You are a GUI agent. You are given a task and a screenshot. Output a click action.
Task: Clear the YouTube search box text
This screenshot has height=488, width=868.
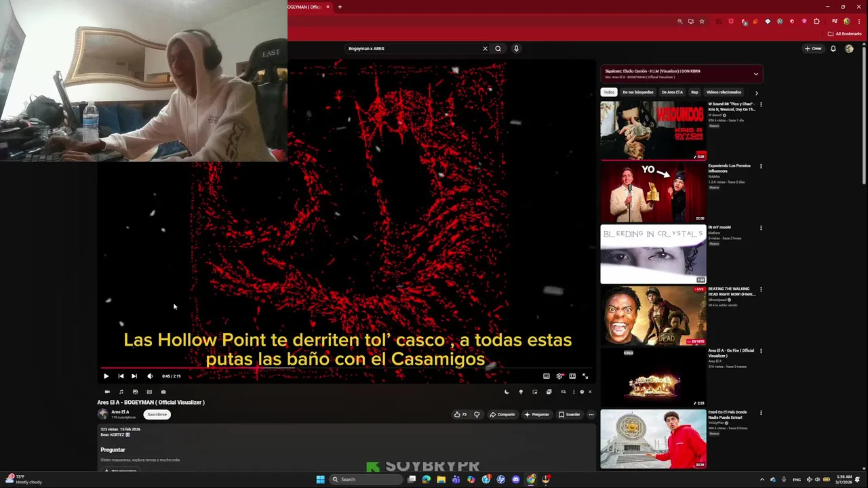pos(485,48)
